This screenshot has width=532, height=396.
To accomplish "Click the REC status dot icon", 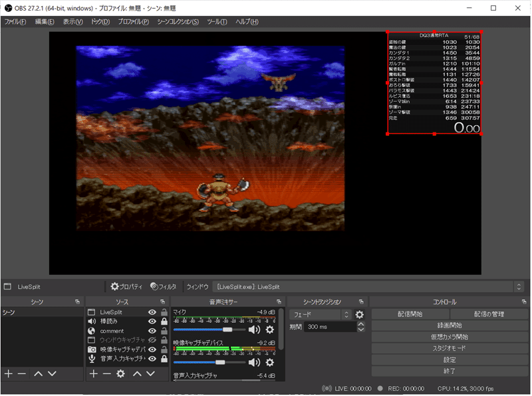I will 380,389.
